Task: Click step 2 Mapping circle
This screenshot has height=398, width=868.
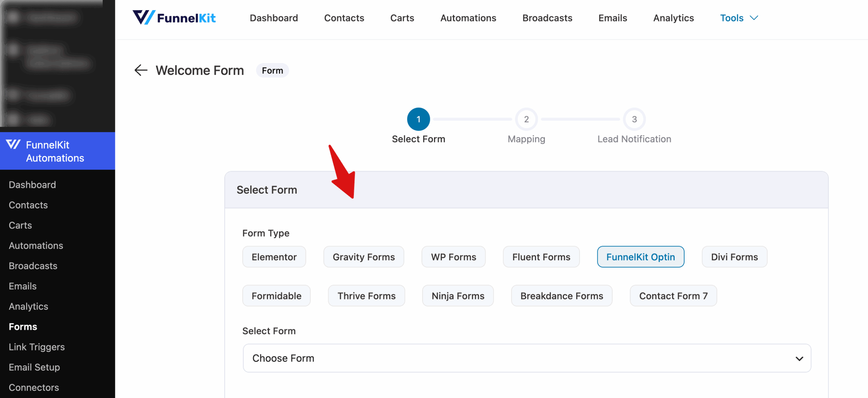Action: click(x=526, y=119)
